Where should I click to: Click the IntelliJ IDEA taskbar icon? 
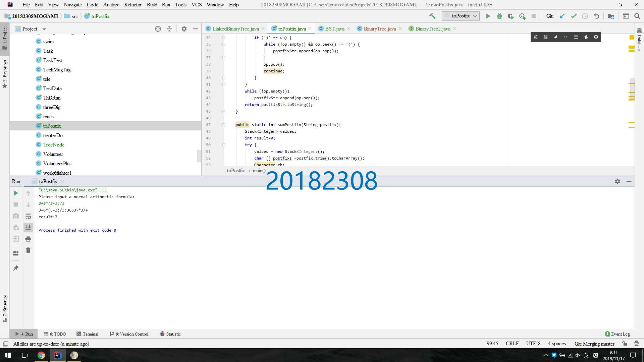pyautogui.click(x=57, y=355)
